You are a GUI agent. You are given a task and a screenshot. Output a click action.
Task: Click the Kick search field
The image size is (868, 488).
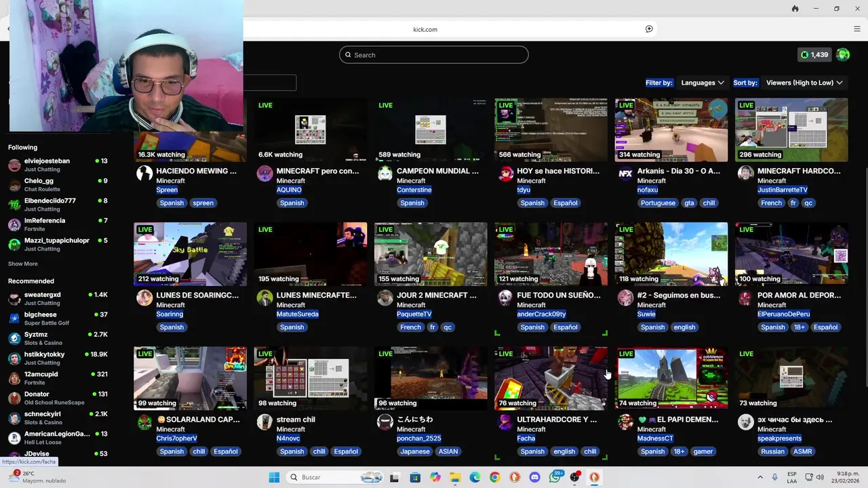tap(434, 55)
